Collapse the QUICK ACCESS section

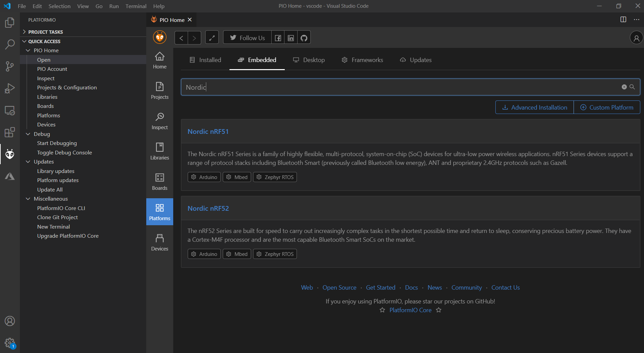pos(44,41)
